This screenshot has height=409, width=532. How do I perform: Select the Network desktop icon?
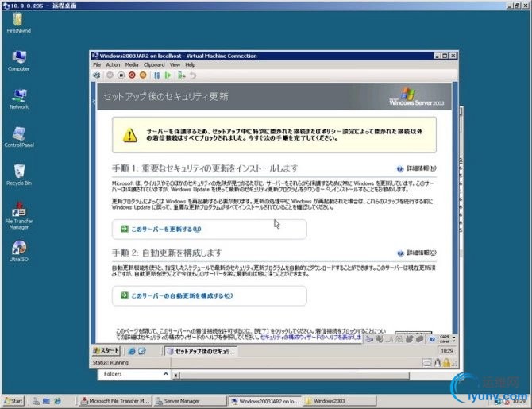tap(19, 98)
